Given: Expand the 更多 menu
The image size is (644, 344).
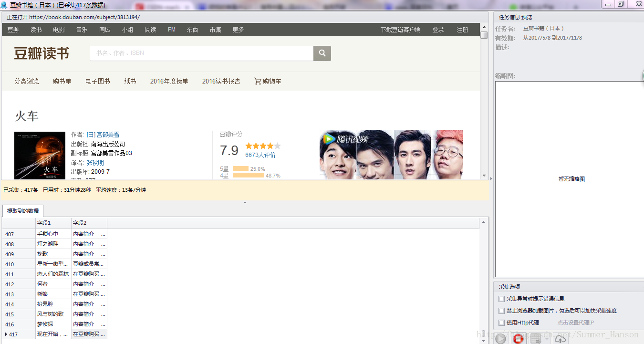Looking at the screenshot, I should pyautogui.click(x=238, y=30).
